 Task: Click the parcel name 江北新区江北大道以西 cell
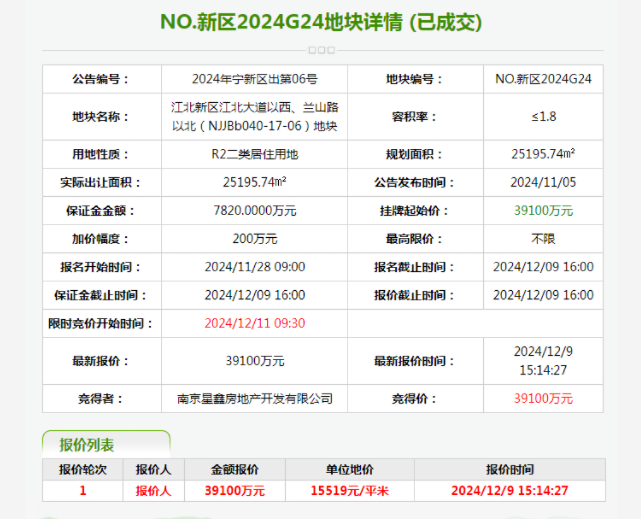[x=254, y=116]
